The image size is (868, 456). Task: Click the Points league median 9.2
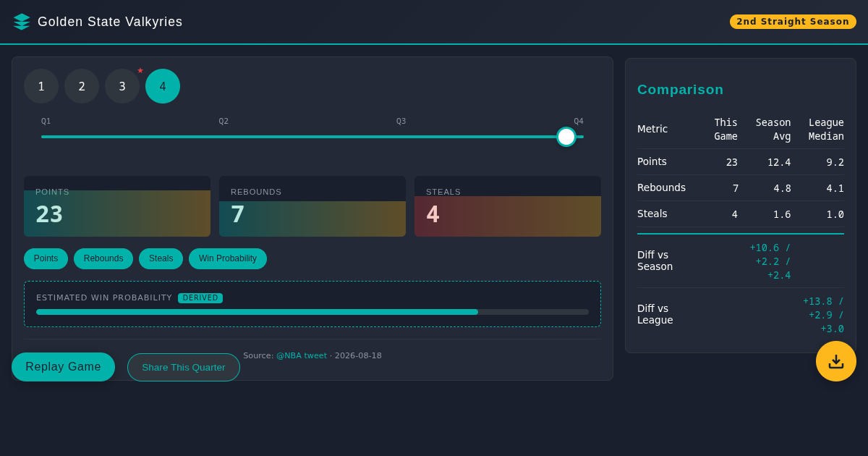(x=835, y=162)
